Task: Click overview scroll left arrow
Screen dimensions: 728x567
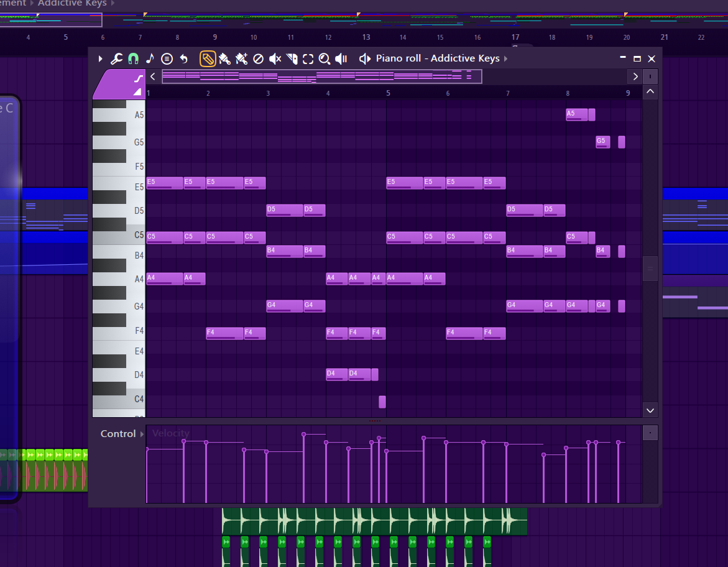Action: 153,76
